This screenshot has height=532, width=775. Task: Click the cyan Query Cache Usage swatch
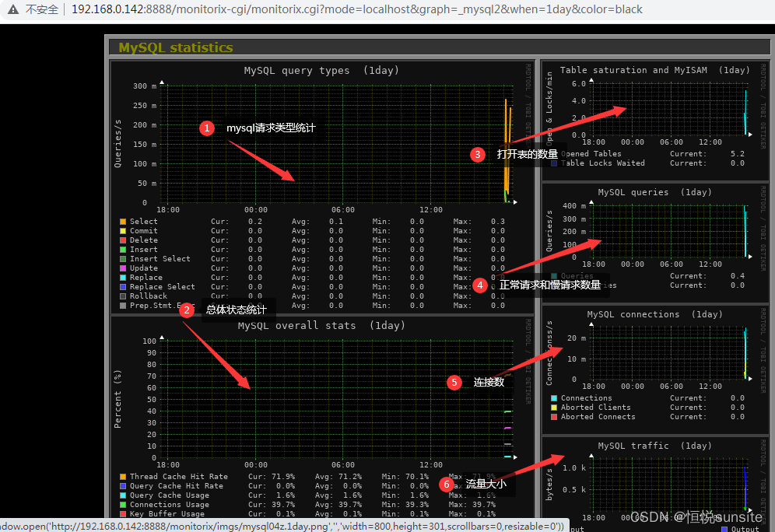click(123, 495)
